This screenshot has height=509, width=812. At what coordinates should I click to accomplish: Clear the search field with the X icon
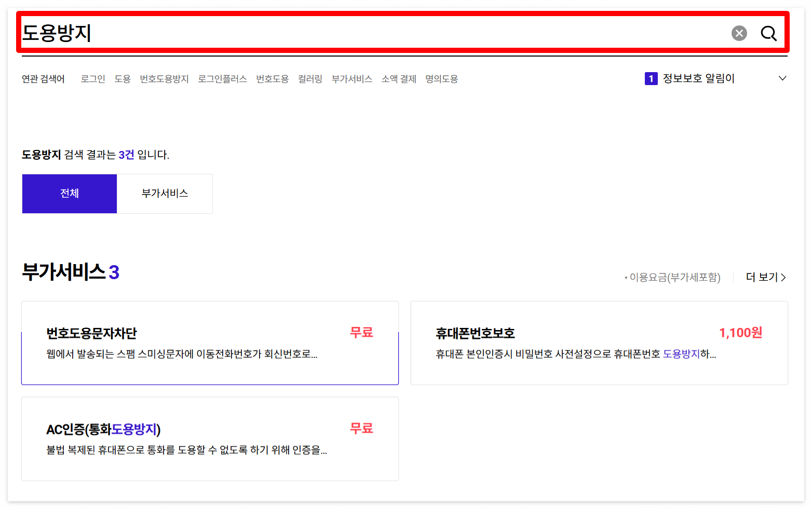[739, 33]
